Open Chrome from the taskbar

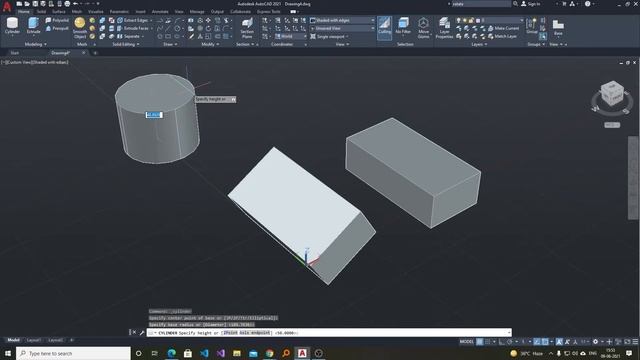(269, 353)
